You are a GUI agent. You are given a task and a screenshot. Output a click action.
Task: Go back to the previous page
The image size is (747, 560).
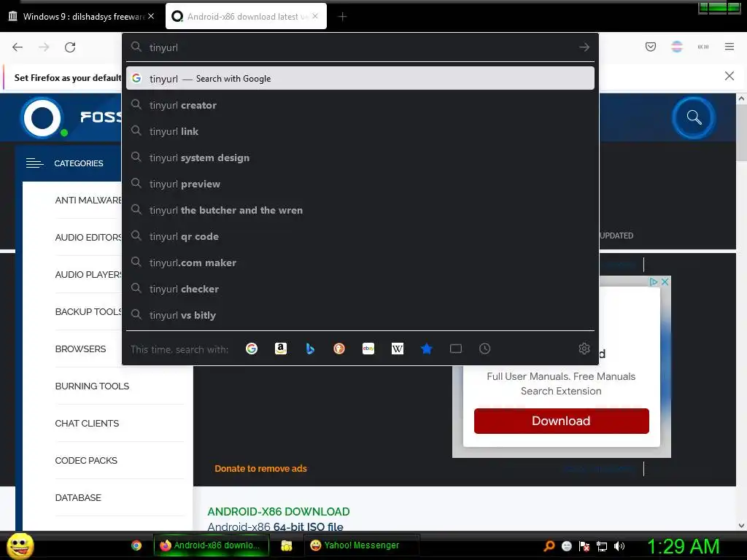click(18, 47)
